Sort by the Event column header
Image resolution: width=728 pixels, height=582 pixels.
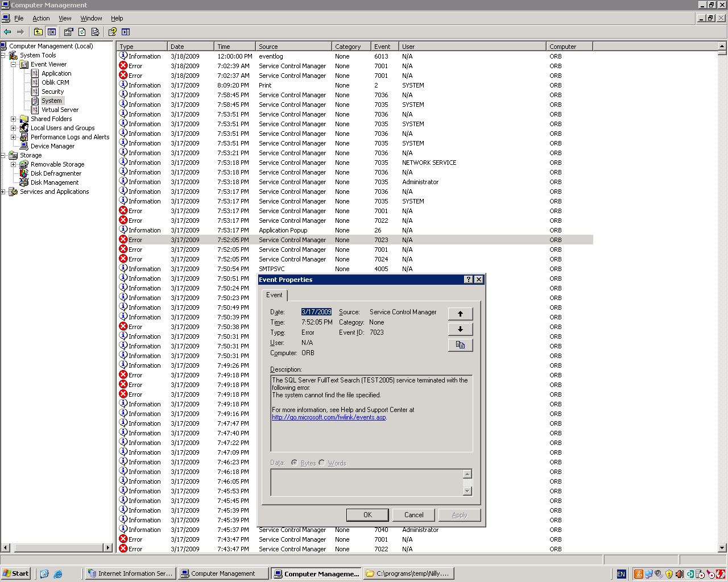pos(385,47)
